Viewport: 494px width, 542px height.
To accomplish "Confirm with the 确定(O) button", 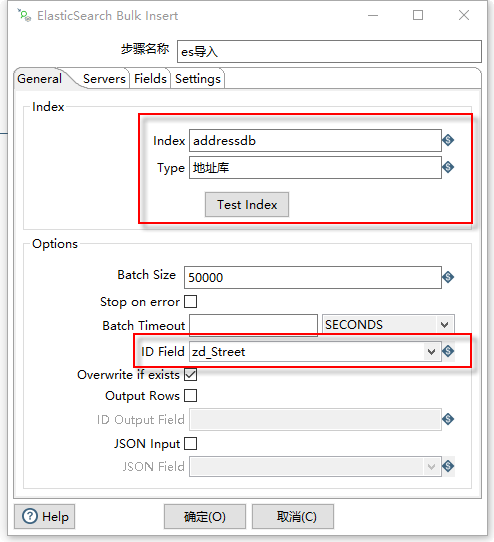I will [205, 516].
